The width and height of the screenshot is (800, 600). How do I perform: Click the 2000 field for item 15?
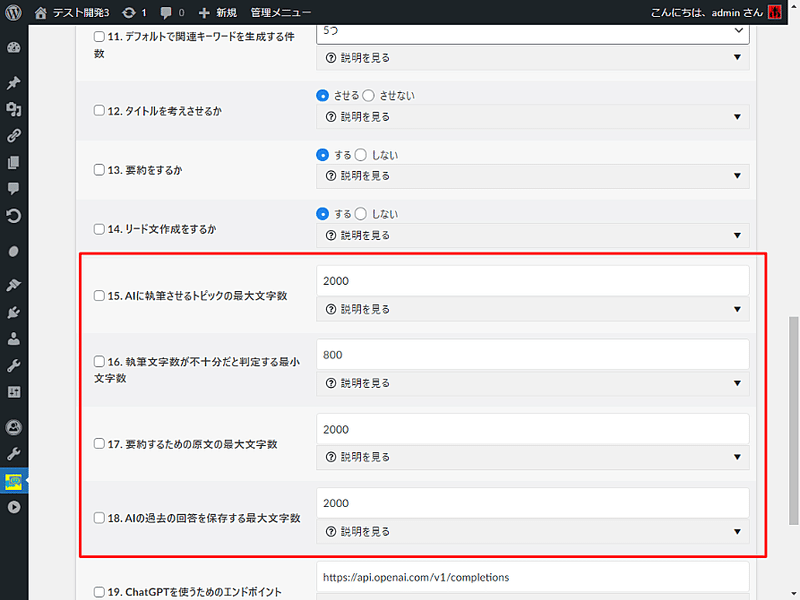pyautogui.click(x=533, y=281)
